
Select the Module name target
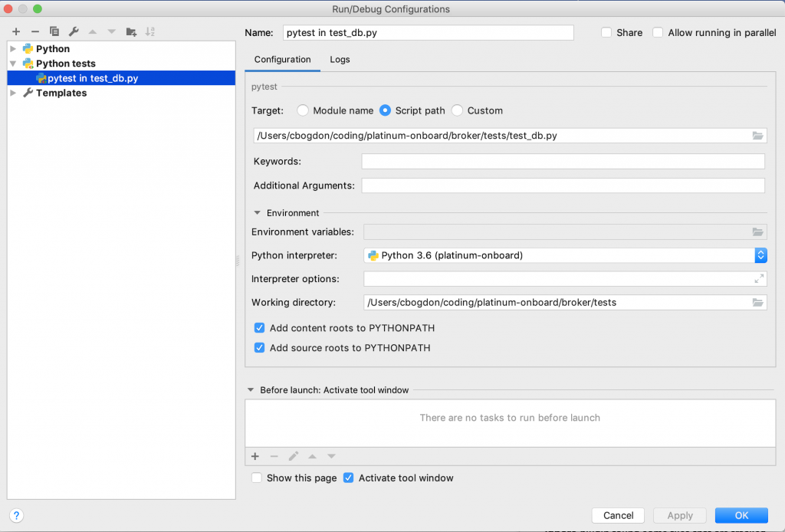[x=302, y=110]
